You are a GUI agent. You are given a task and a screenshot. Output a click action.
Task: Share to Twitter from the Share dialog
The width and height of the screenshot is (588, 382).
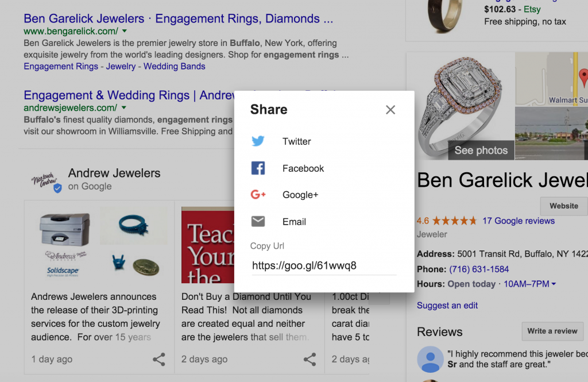click(x=296, y=141)
